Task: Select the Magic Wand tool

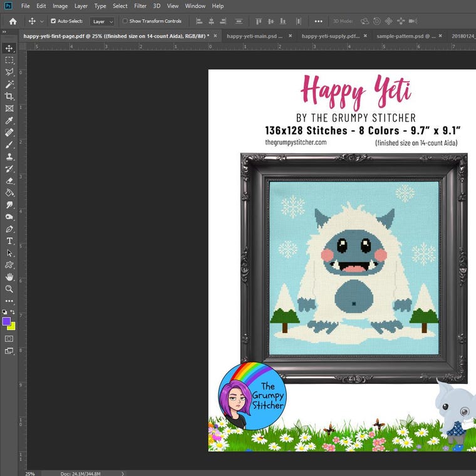Action: pos(9,84)
